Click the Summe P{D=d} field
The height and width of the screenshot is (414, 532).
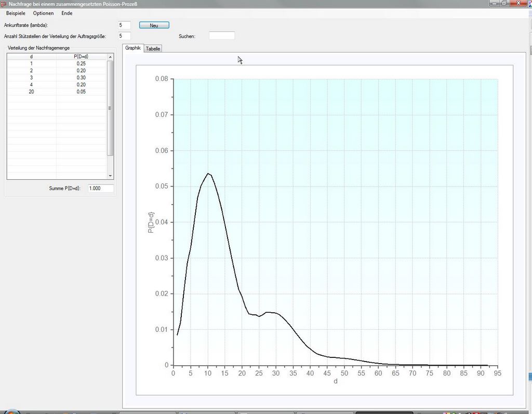click(101, 188)
